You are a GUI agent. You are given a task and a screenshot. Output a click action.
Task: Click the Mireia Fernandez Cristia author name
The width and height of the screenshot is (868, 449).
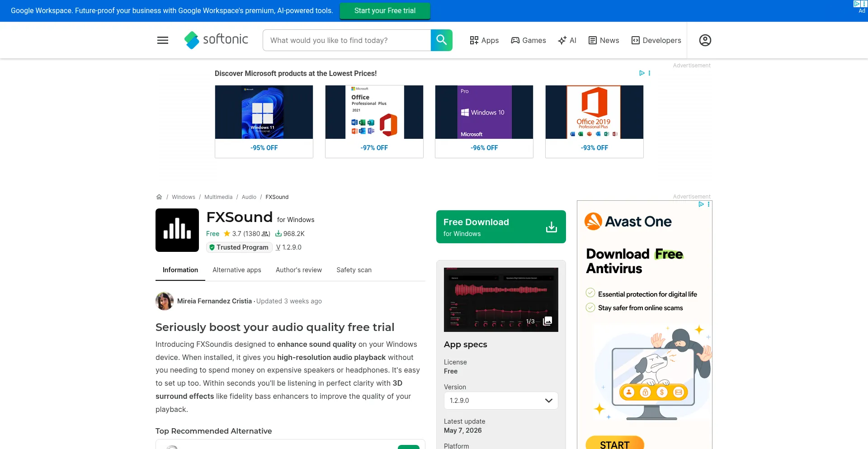coord(214,301)
